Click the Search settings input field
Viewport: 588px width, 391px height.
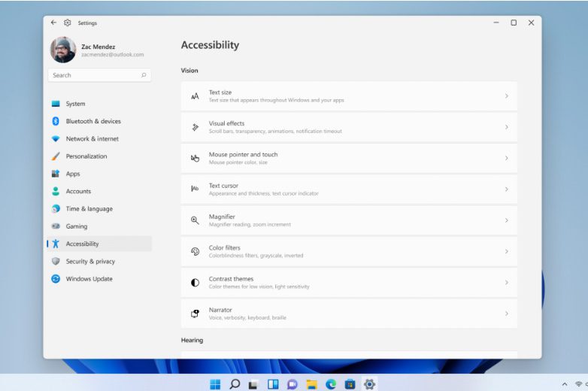(x=99, y=75)
